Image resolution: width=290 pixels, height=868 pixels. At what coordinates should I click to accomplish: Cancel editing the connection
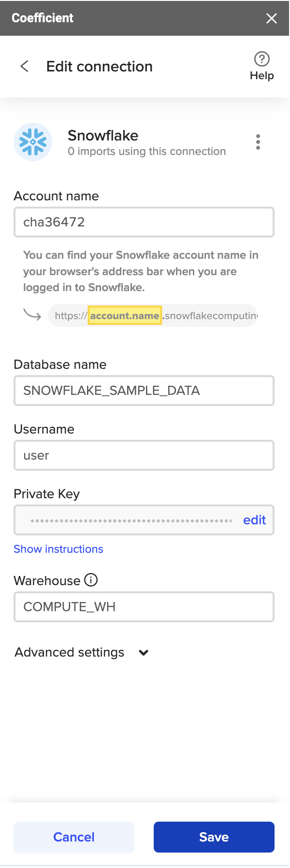pyautogui.click(x=74, y=837)
